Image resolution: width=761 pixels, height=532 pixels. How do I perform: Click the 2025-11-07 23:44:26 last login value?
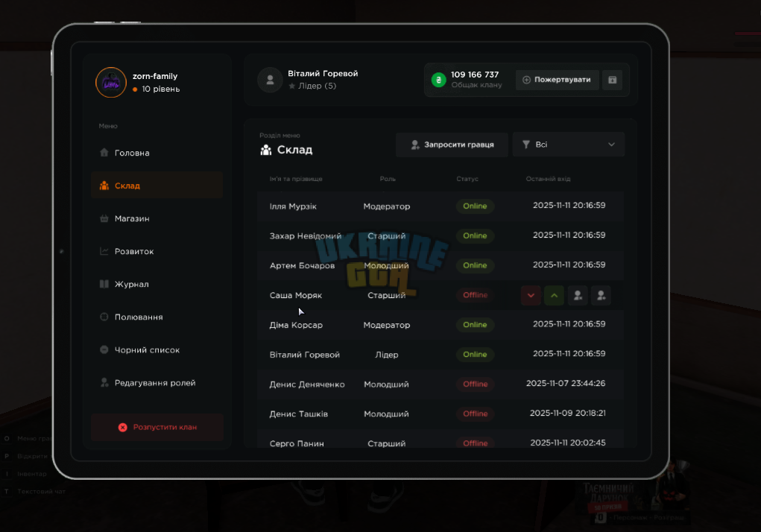click(566, 383)
